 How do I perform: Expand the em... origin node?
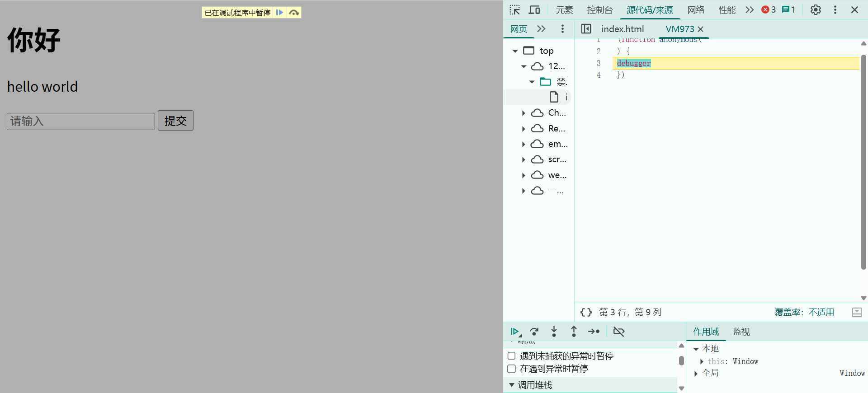tap(524, 144)
